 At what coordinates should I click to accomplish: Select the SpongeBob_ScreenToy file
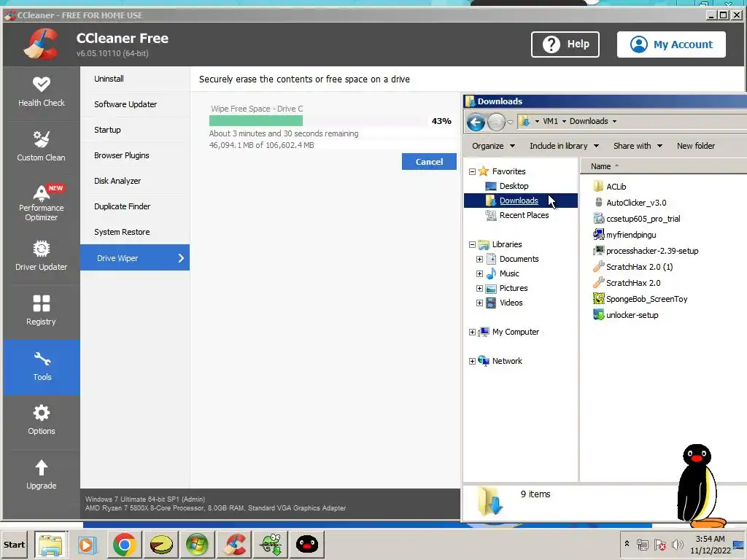coord(640,299)
